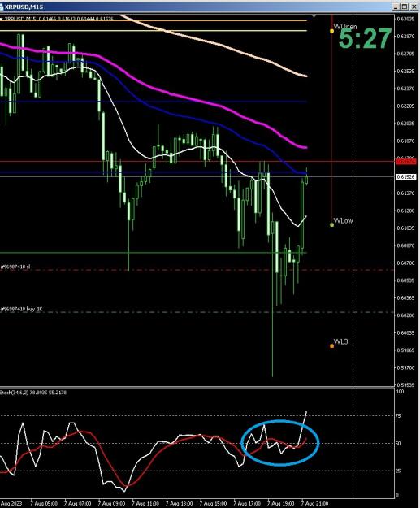Click the Stoch scale value 25
420x508 pixels.
point(399,471)
